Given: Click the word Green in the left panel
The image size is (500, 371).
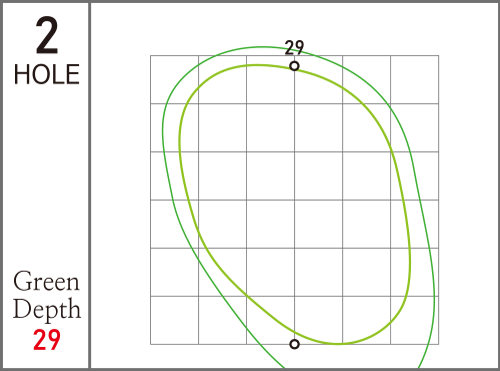Looking at the screenshot, I should click(46, 282).
